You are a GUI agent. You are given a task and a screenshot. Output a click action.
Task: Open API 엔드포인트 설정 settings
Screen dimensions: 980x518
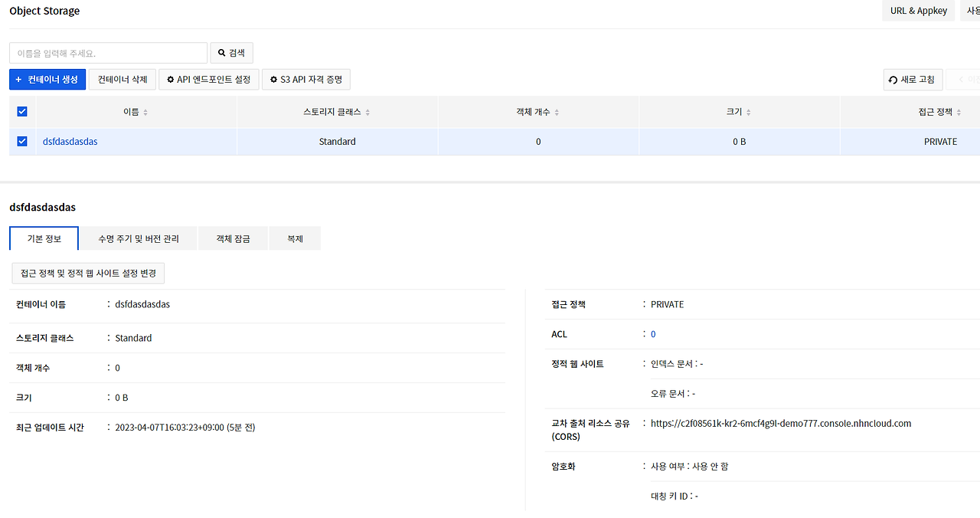pos(209,80)
